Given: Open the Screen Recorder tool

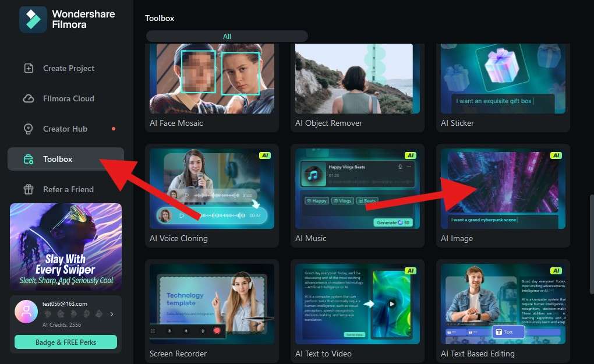Looking at the screenshot, I should coord(212,310).
